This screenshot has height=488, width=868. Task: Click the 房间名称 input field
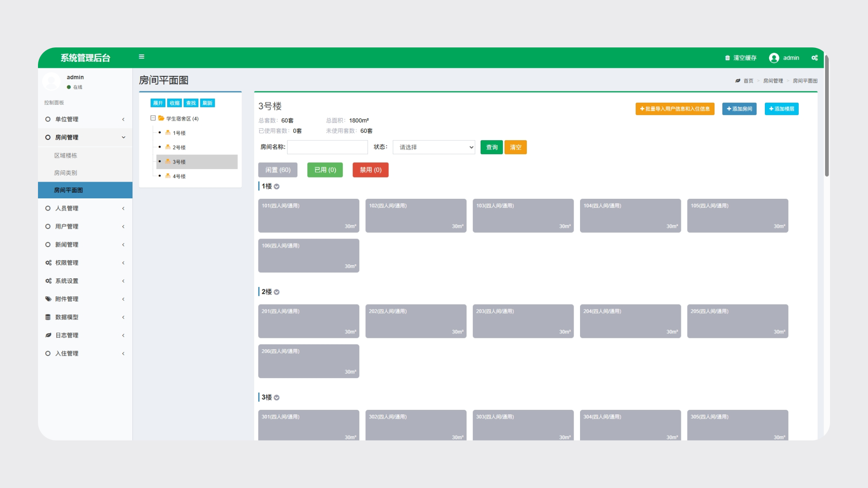pyautogui.click(x=327, y=147)
